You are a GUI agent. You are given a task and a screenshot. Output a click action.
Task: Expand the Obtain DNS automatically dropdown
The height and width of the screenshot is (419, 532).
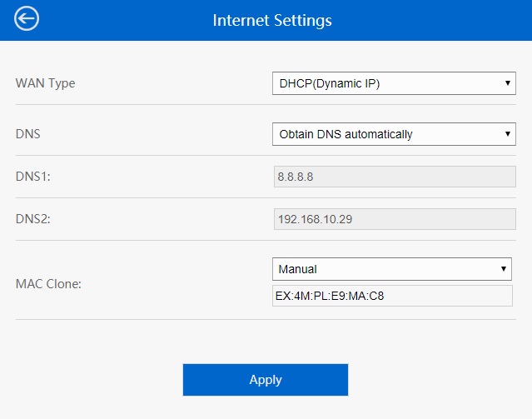click(394, 134)
